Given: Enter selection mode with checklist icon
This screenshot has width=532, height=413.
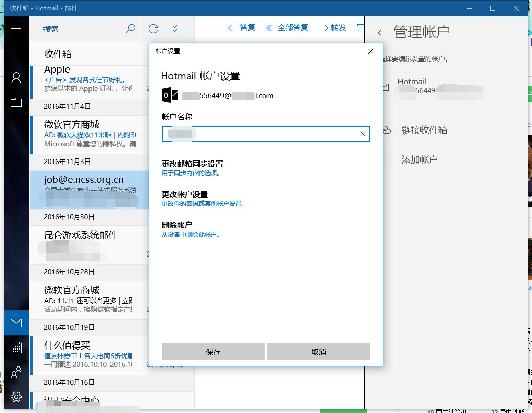Looking at the screenshot, I should pos(178,29).
